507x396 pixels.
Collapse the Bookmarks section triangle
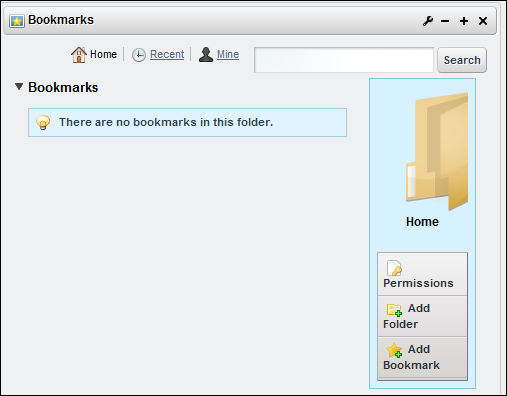[x=19, y=87]
